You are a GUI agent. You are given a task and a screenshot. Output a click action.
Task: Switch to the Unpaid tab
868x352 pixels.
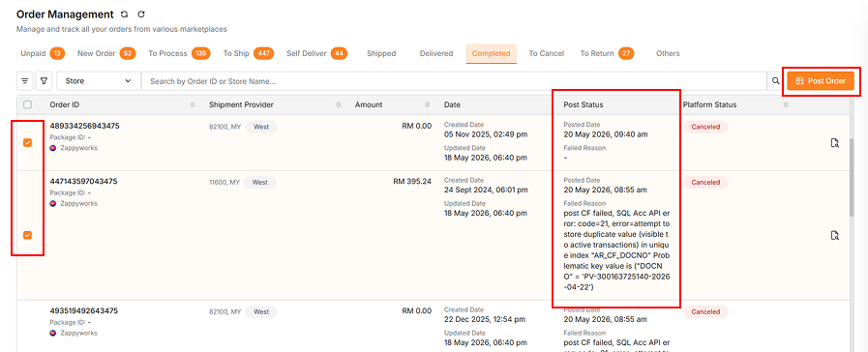point(42,53)
